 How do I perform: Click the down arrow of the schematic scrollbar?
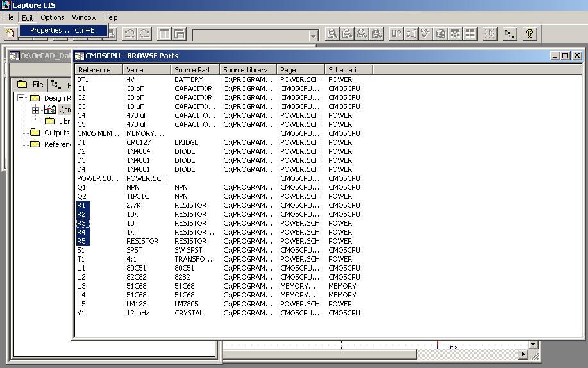(533, 344)
